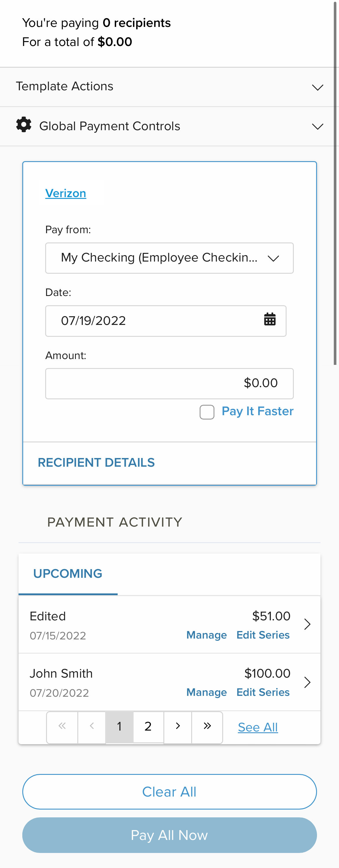Click the gear icon beside Global Payment Controls
339x868 pixels.
23,125
